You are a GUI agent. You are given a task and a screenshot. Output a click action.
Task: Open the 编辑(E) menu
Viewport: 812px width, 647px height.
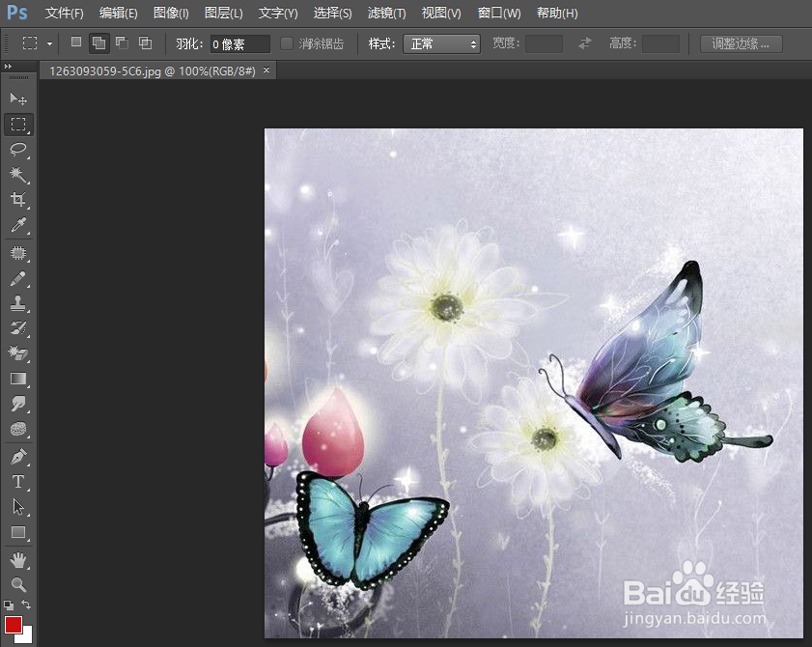coord(118,13)
